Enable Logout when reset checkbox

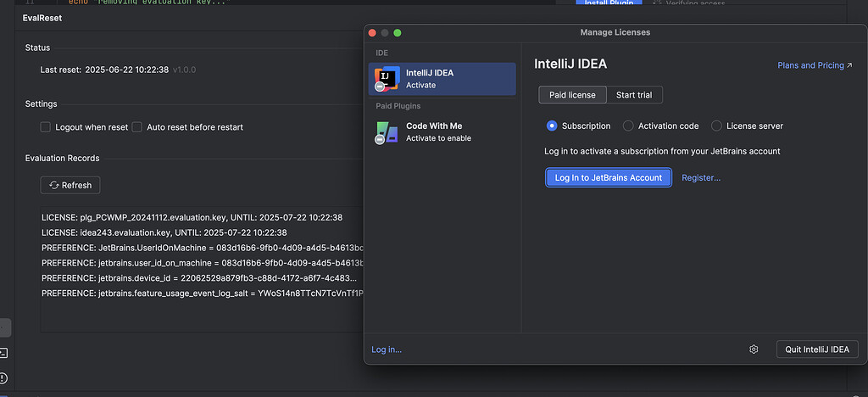[47, 127]
